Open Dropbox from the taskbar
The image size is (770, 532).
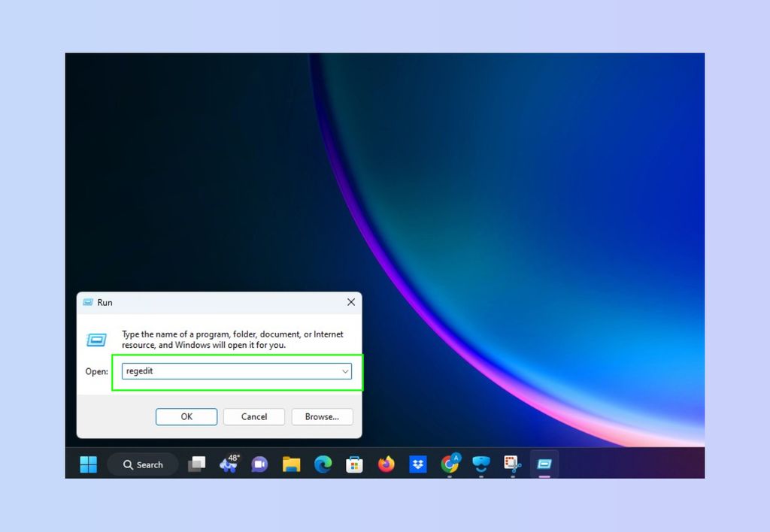(x=418, y=464)
